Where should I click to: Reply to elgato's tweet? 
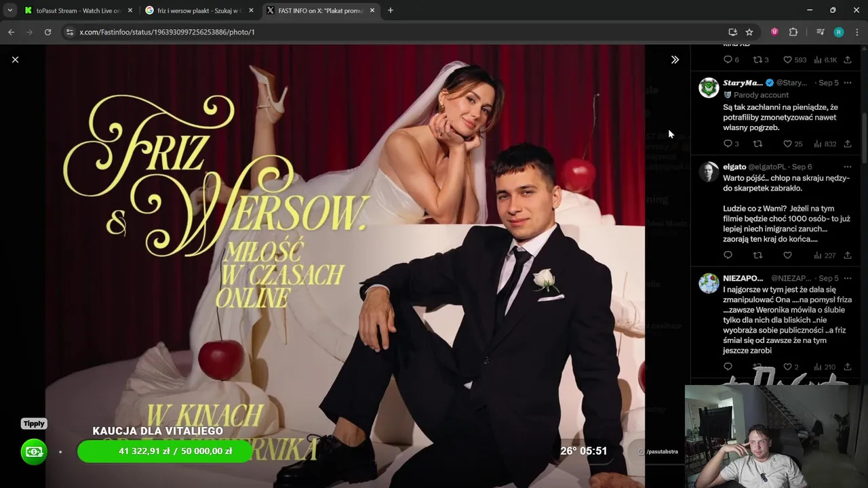coord(728,256)
